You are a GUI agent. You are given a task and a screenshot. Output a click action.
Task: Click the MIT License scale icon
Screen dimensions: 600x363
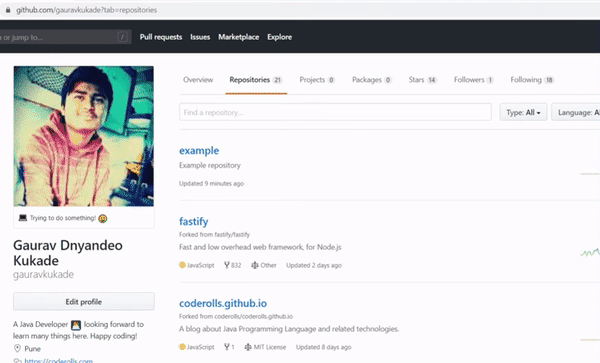[248, 347]
